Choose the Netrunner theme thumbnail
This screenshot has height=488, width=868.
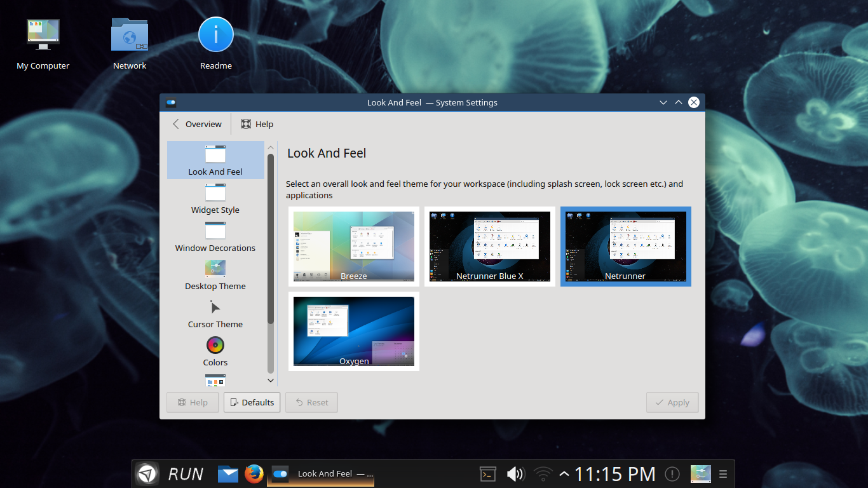[x=626, y=247]
